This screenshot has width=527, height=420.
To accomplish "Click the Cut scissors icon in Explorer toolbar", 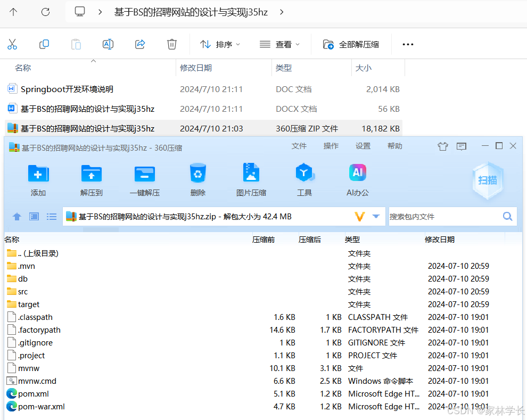I will pos(12,44).
